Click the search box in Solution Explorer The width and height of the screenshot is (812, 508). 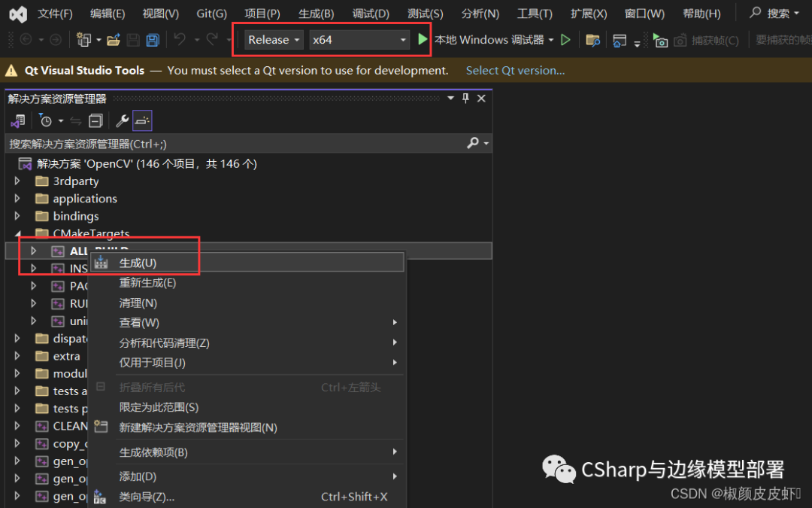tap(226, 142)
